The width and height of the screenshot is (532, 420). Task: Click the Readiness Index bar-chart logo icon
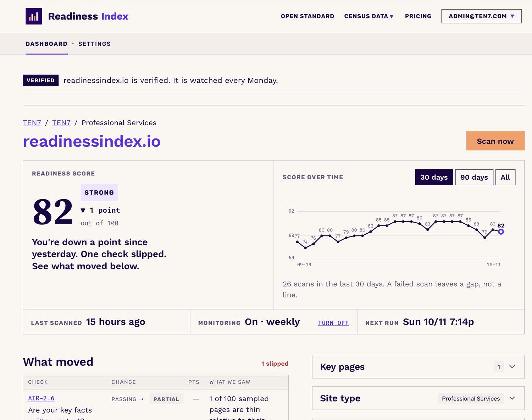[x=34, y=16]
